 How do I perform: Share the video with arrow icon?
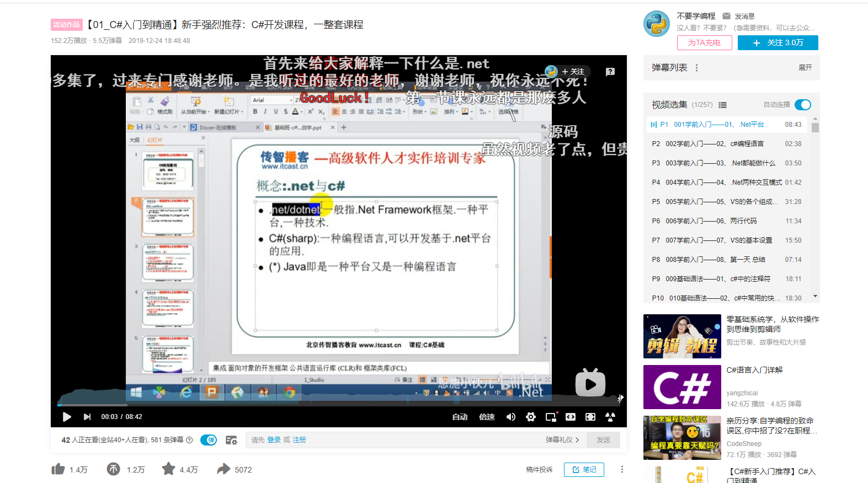pos(223,469)
